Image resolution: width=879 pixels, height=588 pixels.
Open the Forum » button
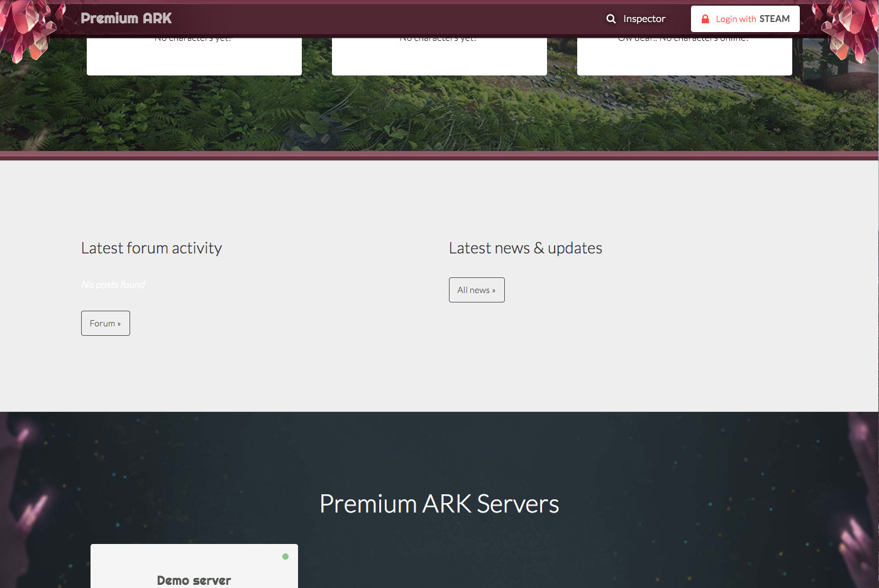pyautogui.click(x=106, y=323)
